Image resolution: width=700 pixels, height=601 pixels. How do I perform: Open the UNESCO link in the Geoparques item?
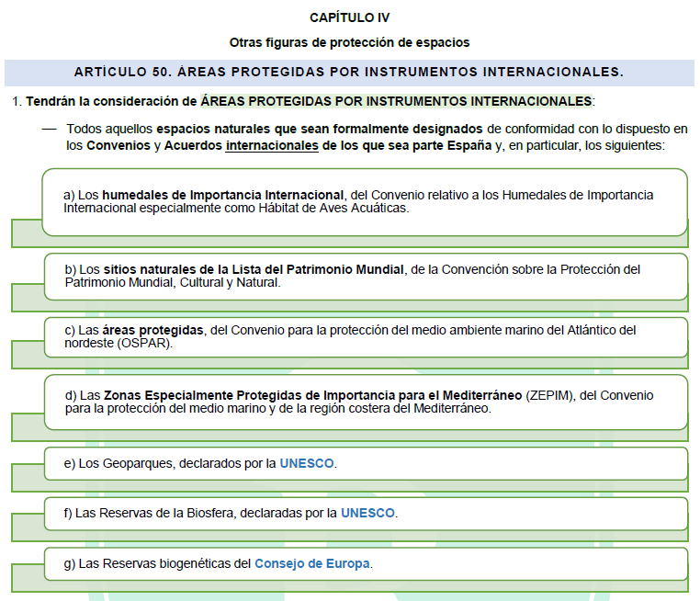tap(307, 463)
